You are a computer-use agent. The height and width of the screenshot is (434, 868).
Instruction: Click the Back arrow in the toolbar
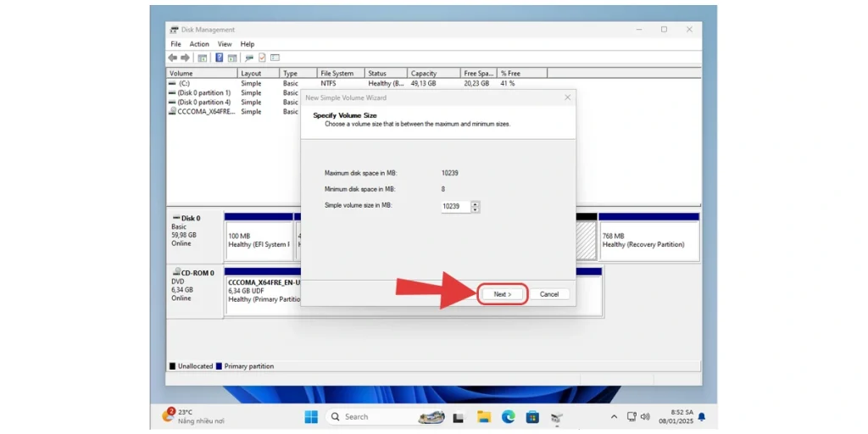click(x=173, y=58)
